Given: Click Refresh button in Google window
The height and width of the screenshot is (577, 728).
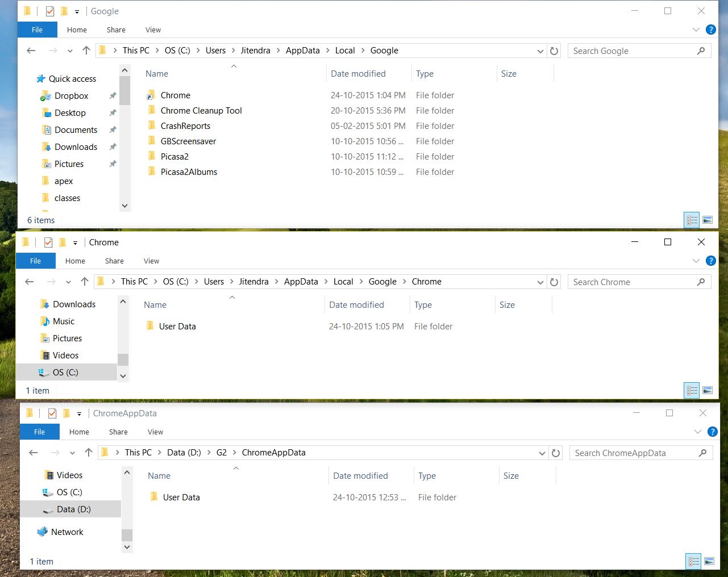Looking at the screenshot, I should point(554,51).
